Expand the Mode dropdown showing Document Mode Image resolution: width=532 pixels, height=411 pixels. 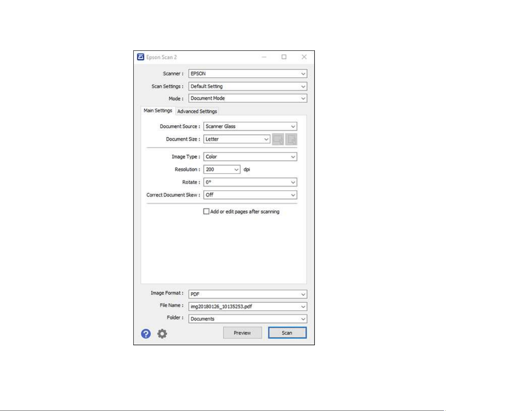(x=248, y=98)
